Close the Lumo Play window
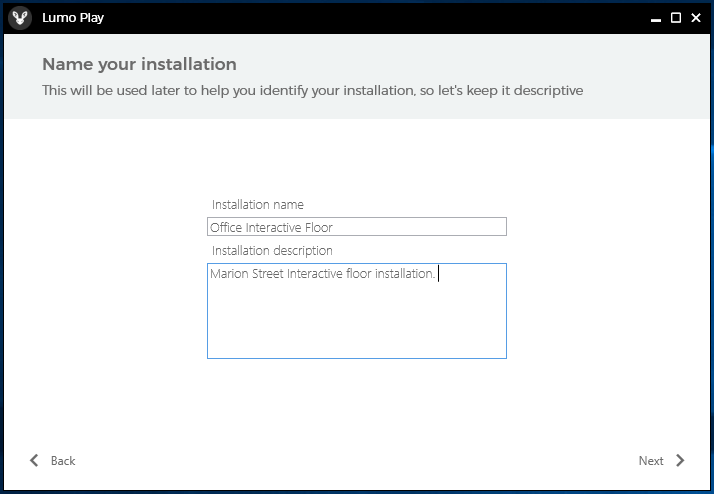Screen dimensions: 714x494 point(696,18)
